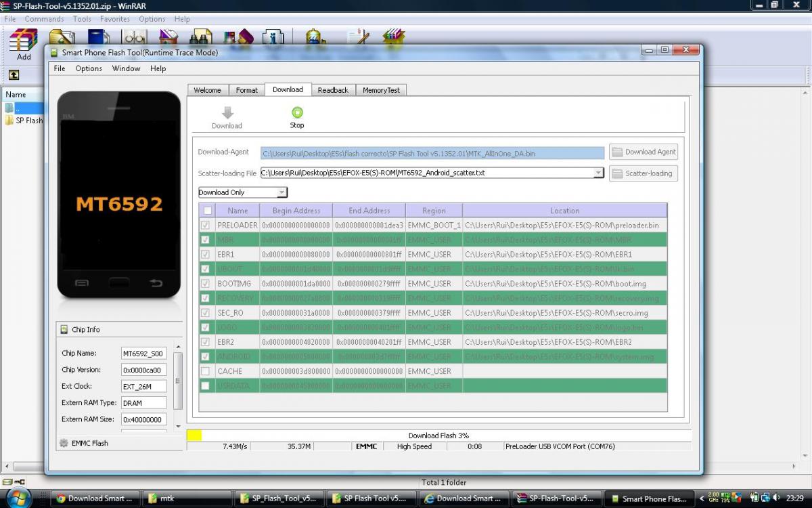
Task: Click the EMMC Flash gear icon
Action: point(64,443)
